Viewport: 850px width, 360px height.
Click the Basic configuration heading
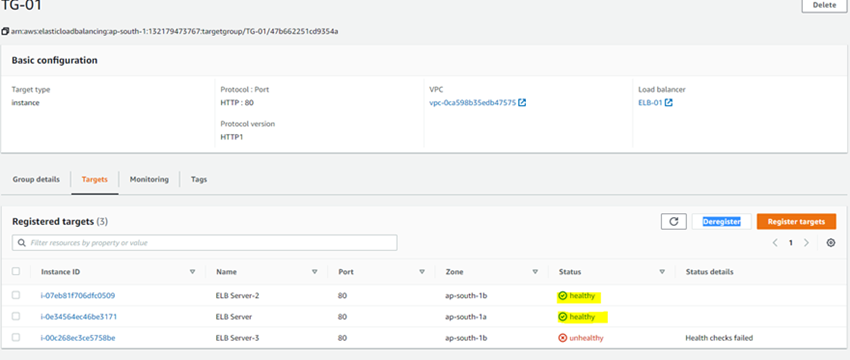[x=54, y=60]
